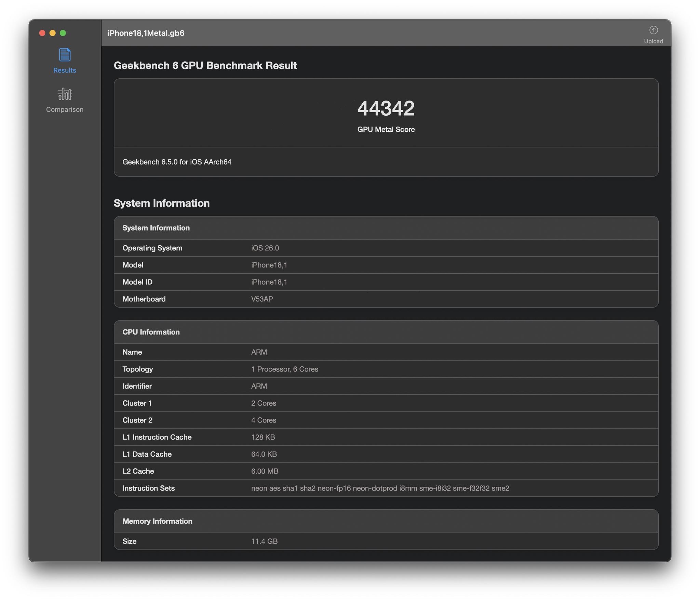Click the Instruction Sets value text

tap(380, 488)
